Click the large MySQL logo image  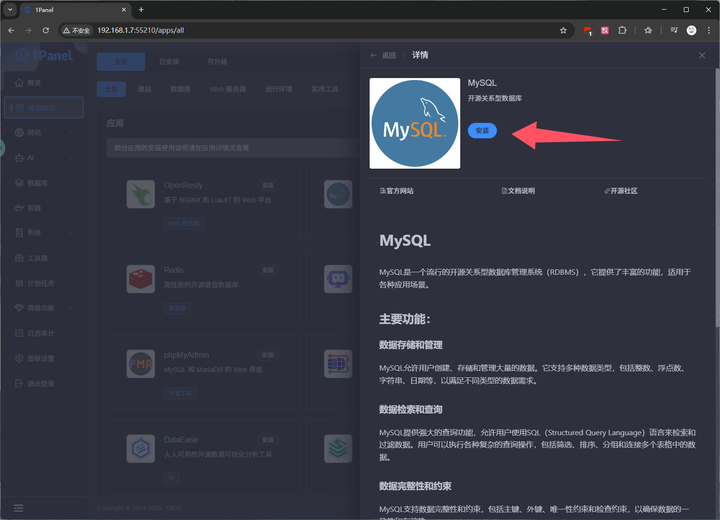415,123
